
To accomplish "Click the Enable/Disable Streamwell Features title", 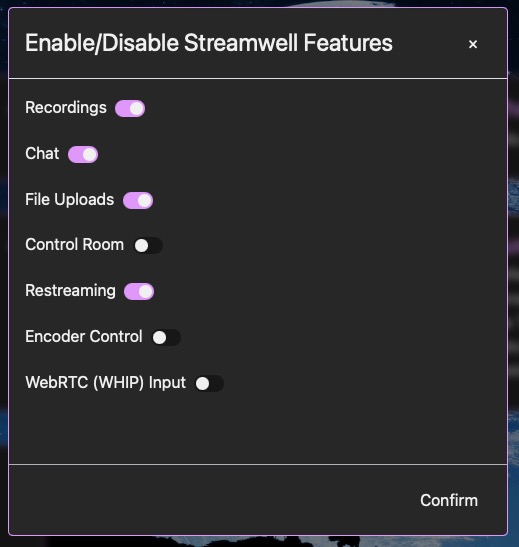I will point(209,43).
